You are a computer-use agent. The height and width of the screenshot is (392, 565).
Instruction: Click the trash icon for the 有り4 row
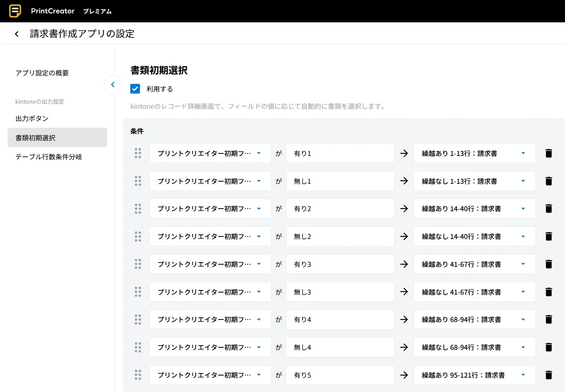coord(549,320)
